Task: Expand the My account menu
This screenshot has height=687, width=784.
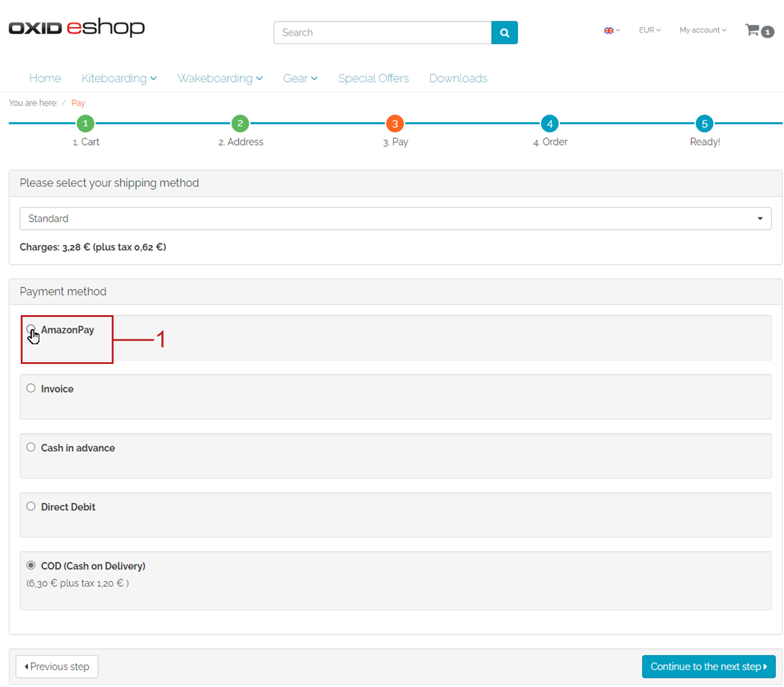Action: click(702, 30)
